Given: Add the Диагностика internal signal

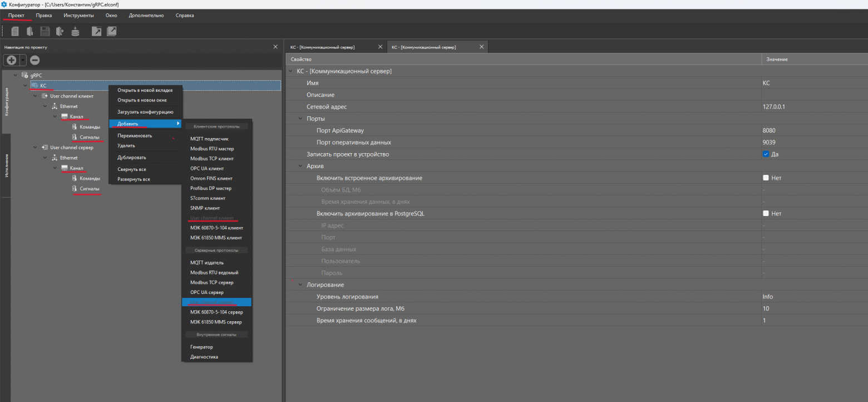Looking at the screenshot, I should tap(217, 357).
